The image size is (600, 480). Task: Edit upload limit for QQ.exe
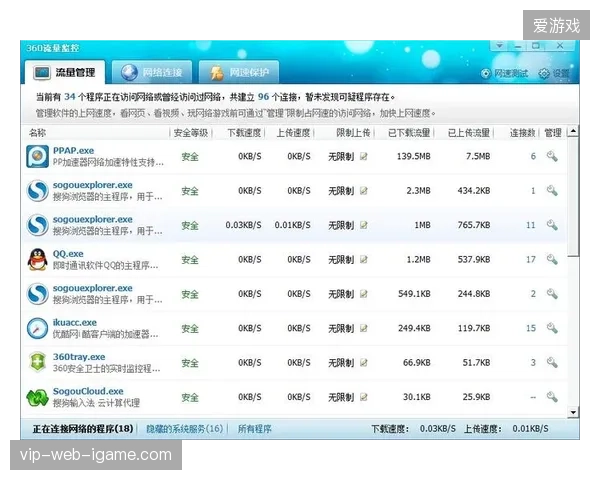[x=364, y=260]
